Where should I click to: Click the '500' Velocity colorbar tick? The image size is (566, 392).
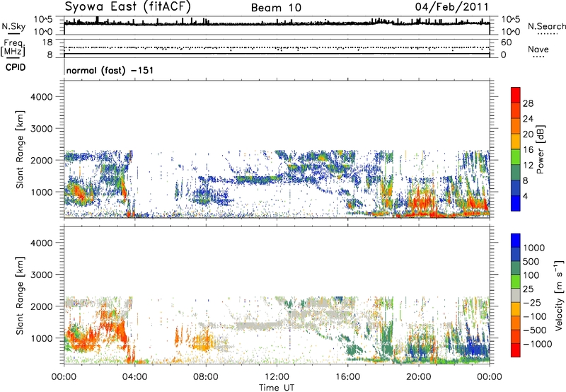(x=531, y=261)
